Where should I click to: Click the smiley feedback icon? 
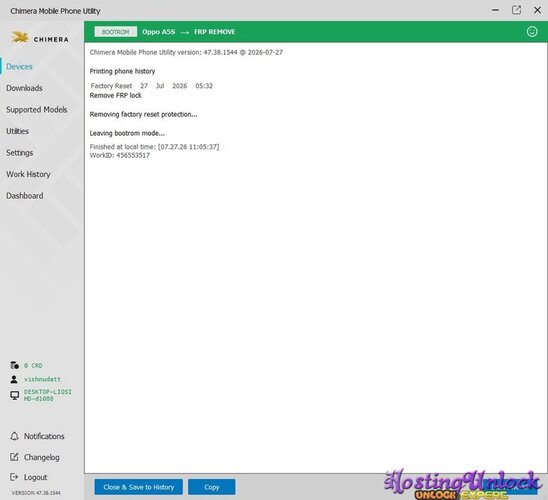point(532,32)
